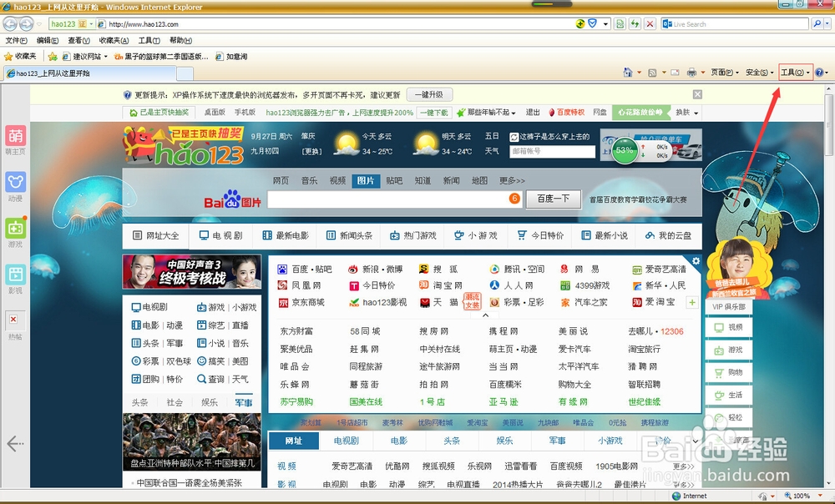Click the printer icon

[x=691, y=73]
